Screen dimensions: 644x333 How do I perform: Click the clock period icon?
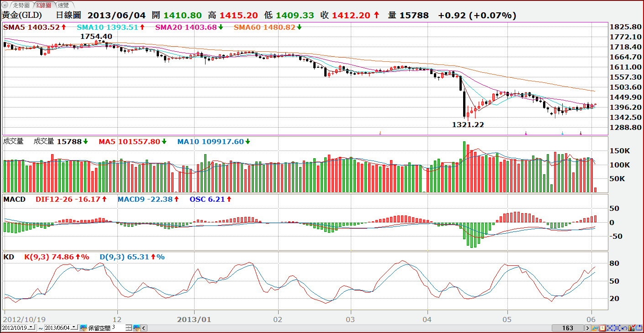[602, 328]
